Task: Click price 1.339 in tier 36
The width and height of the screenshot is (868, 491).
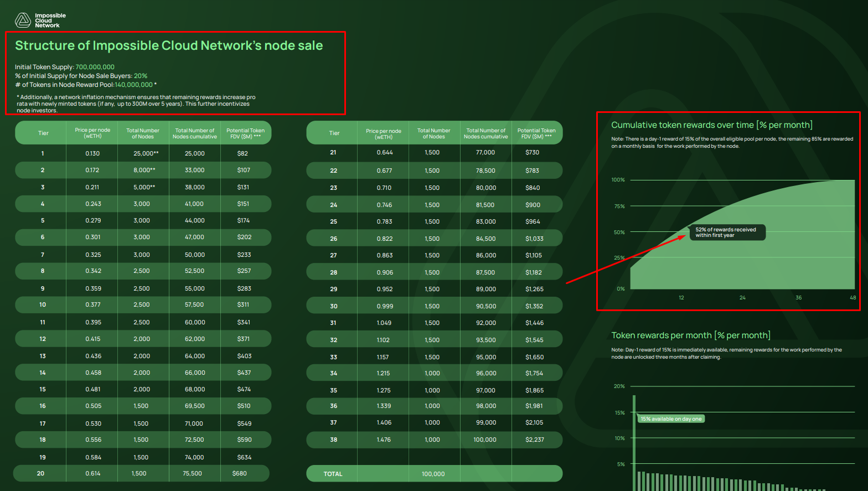Action: tap(384, 406)
